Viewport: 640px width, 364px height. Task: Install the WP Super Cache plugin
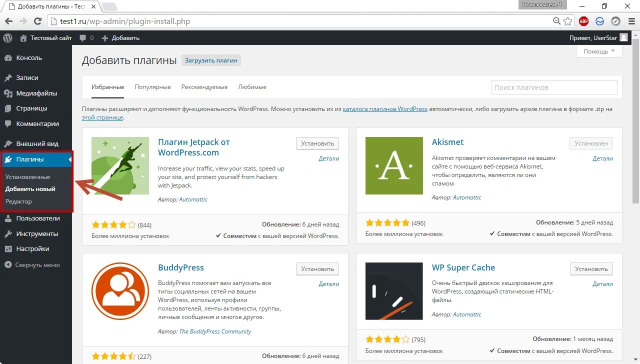pyautogui.click(x=591, y=268)
